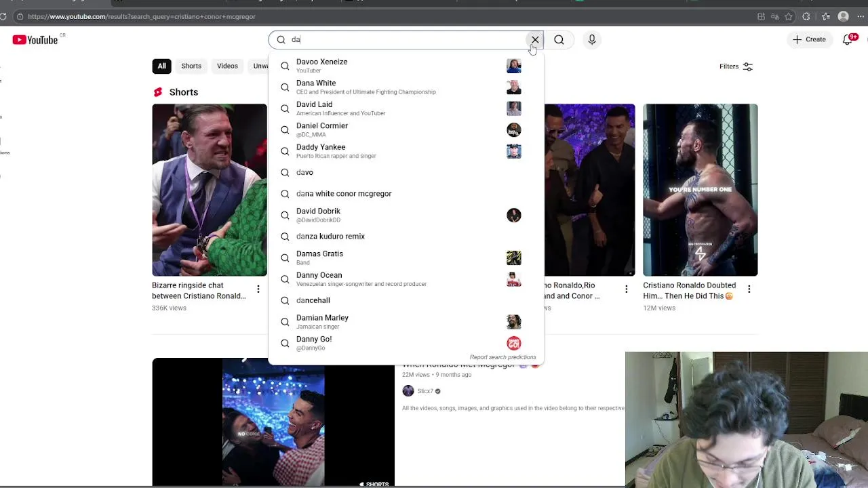The image size is (868, 488).
Task: Open the Filters option
Action: tap(736, 66)
